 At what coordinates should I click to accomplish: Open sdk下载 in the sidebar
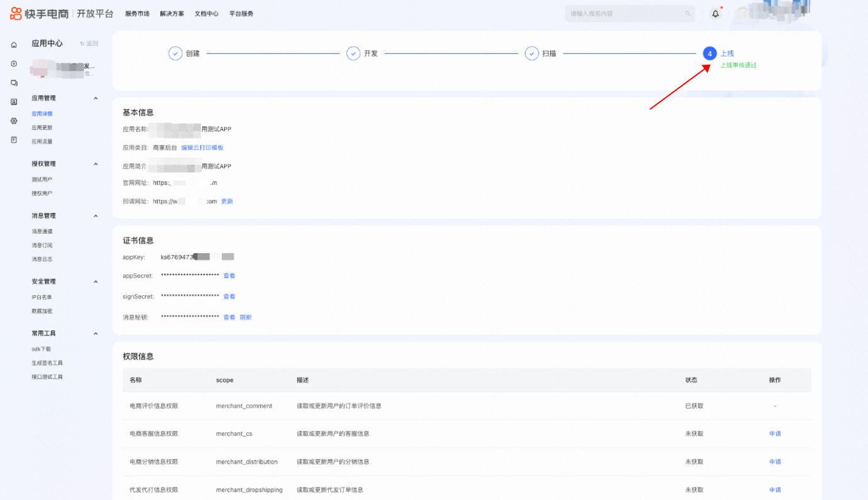(x=41, y=349)
